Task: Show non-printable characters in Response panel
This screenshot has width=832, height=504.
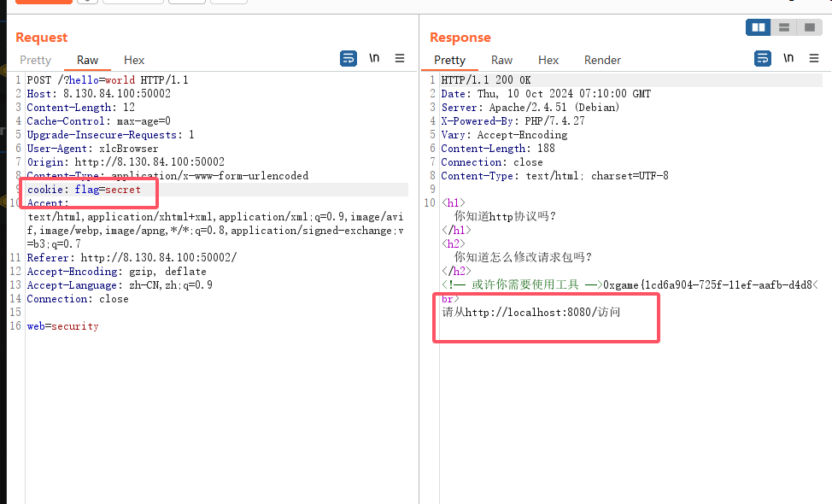Action: pyautogui.click(x=788, y=59)
